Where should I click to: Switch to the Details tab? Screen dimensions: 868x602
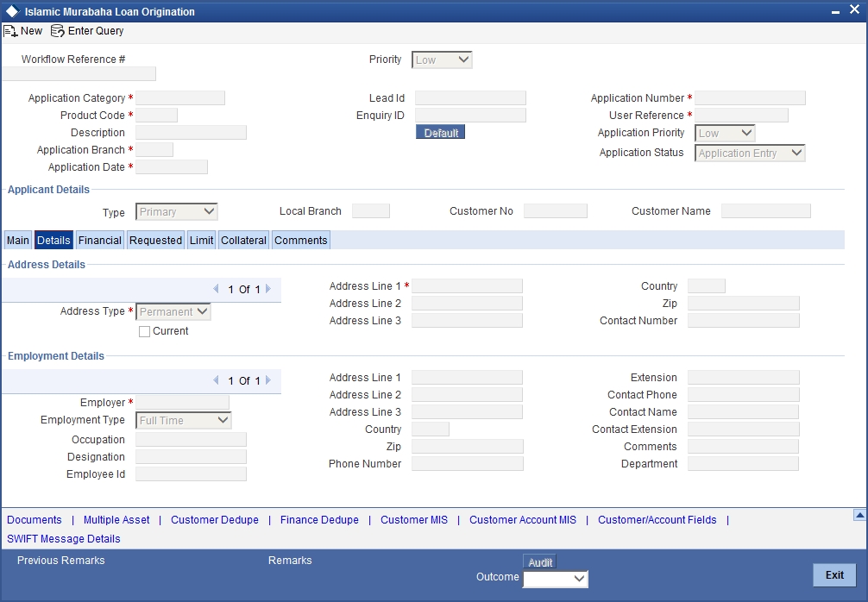point(53,240)
